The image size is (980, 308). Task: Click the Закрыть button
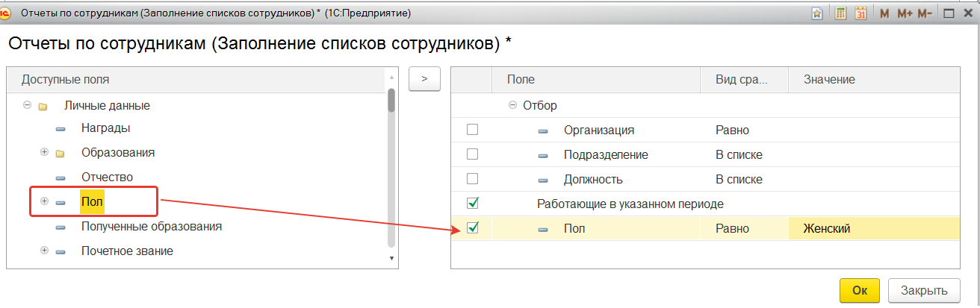pos(924,290)
